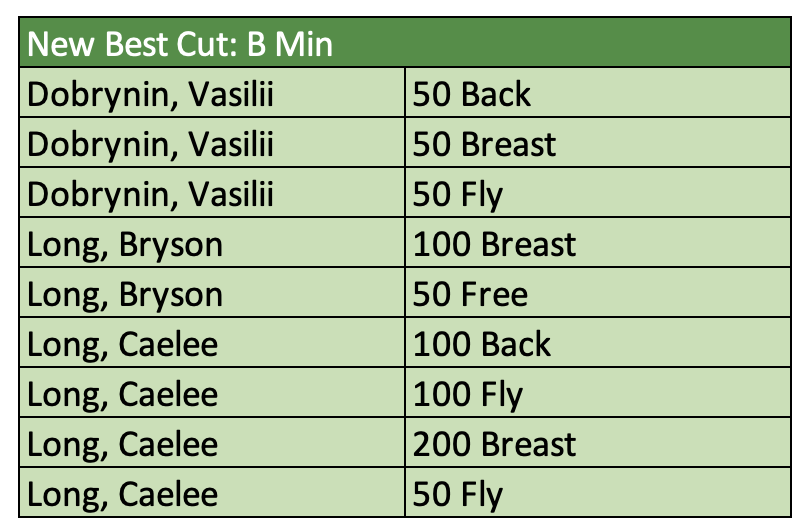Click Dobrynin, Vasilii name beside 50 Breast

click(x=150, y=144)
